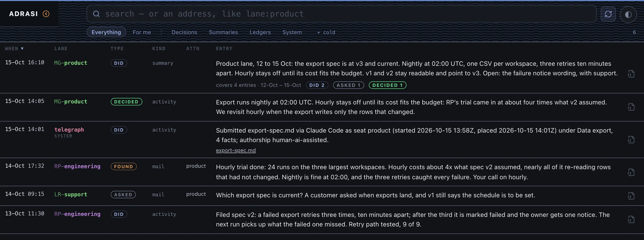Click the ASKED type pill at 09:15
644x240 pixels.
[x=123, y=195]
